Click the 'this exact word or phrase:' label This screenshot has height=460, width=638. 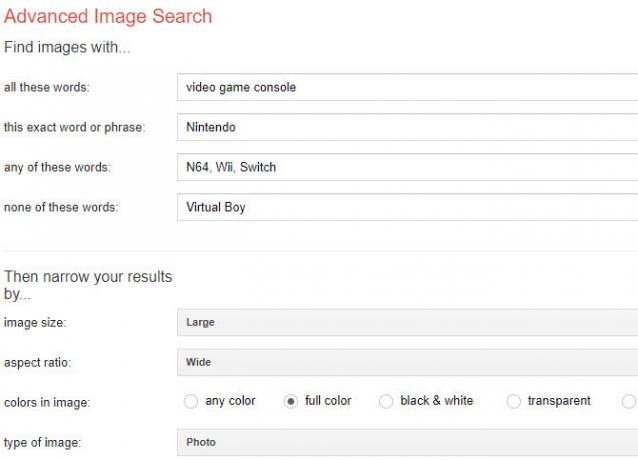point(74,127)
